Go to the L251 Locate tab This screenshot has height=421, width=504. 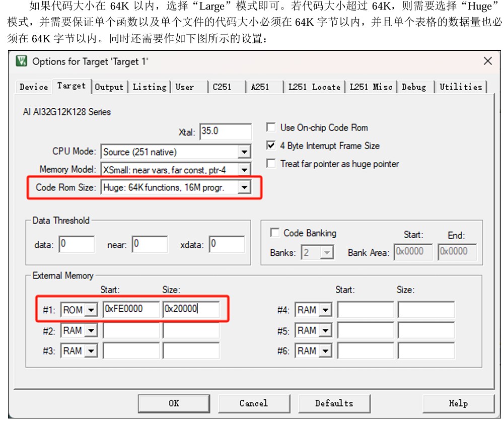pyautogui.click(x=314, y=87)
